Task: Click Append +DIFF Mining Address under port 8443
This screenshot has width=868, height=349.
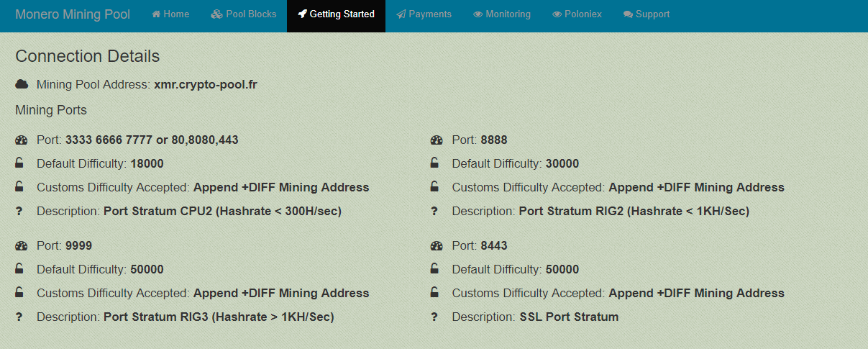Action: point(697,293)
